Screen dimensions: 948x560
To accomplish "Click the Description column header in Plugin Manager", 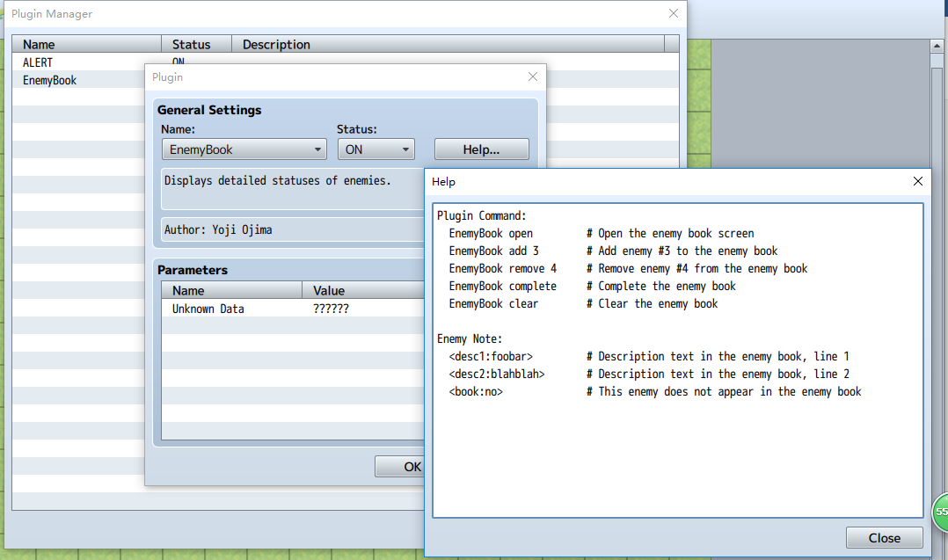I will (448, 44).
